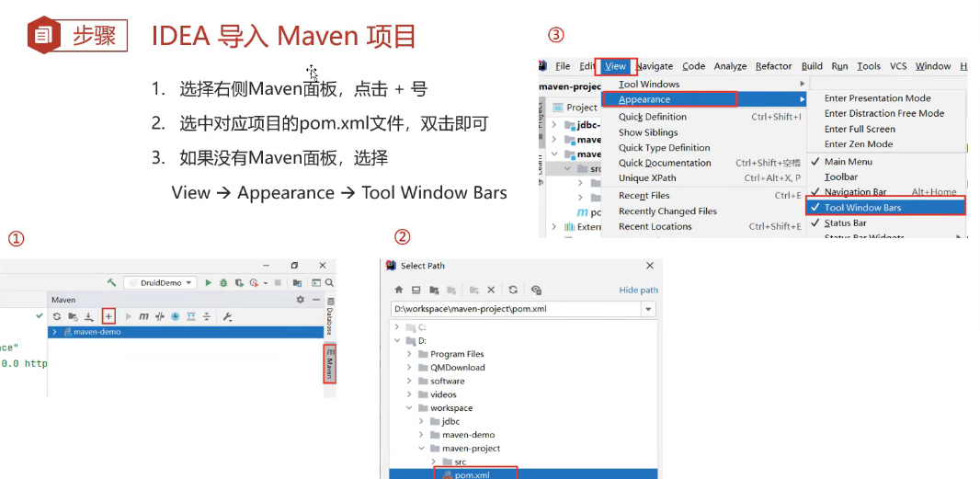This screenshot has height=479, width=980.
Task: Hide the Maven panel via dash icon
Action: tap(316, 300)
